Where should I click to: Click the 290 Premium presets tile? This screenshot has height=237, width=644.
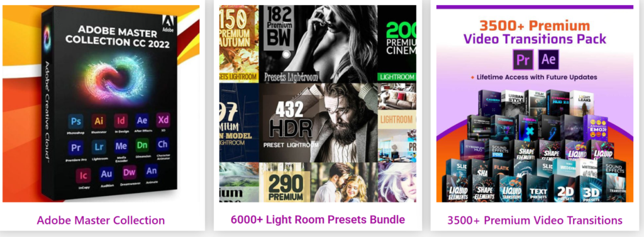pos(285,182)
